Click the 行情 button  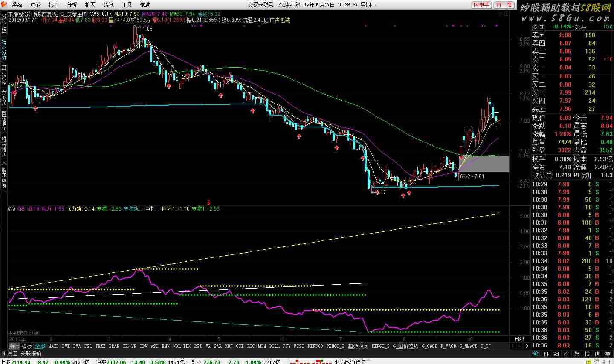point(504,5)
